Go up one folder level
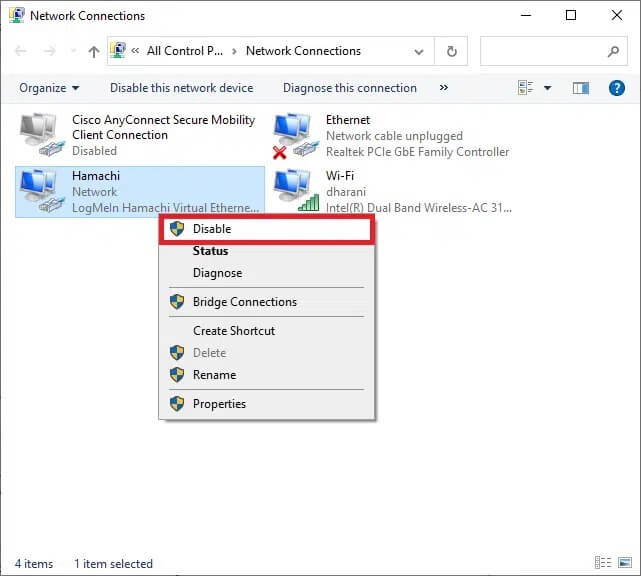 pos(94,52)
